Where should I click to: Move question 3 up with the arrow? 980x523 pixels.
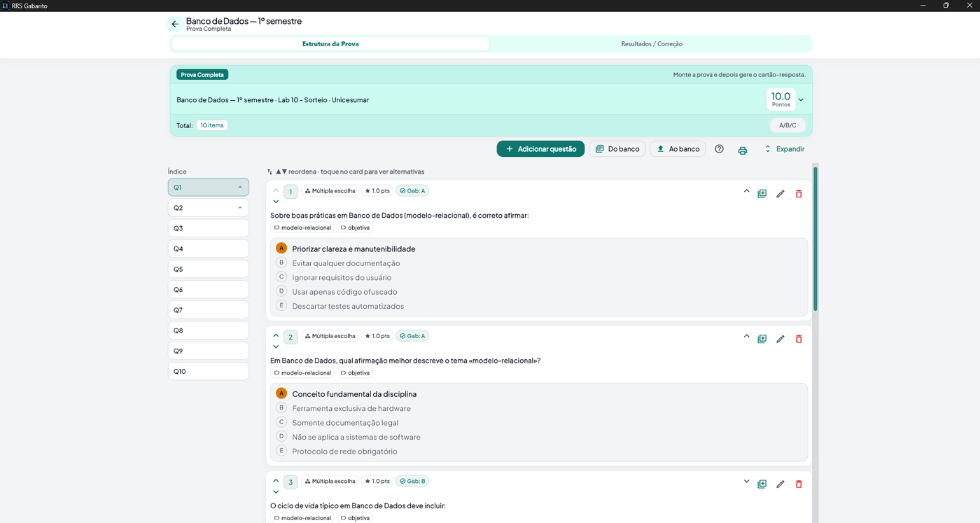point(276,480)
